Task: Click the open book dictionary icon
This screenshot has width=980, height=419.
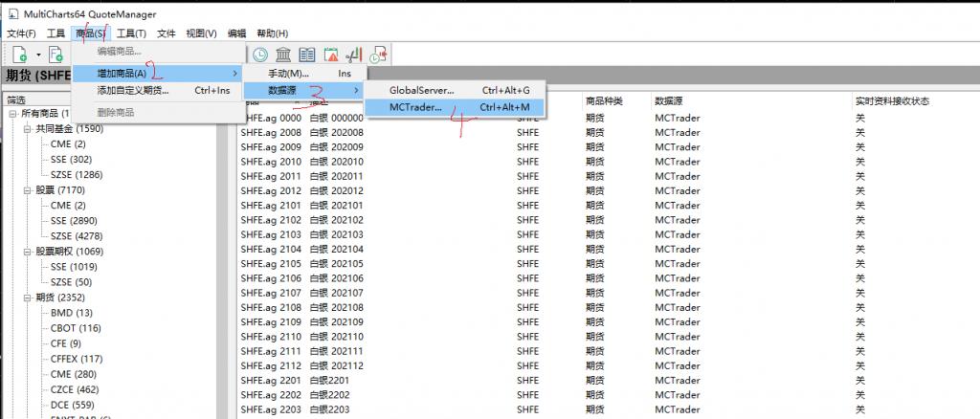Action: [x=307, y=55]
